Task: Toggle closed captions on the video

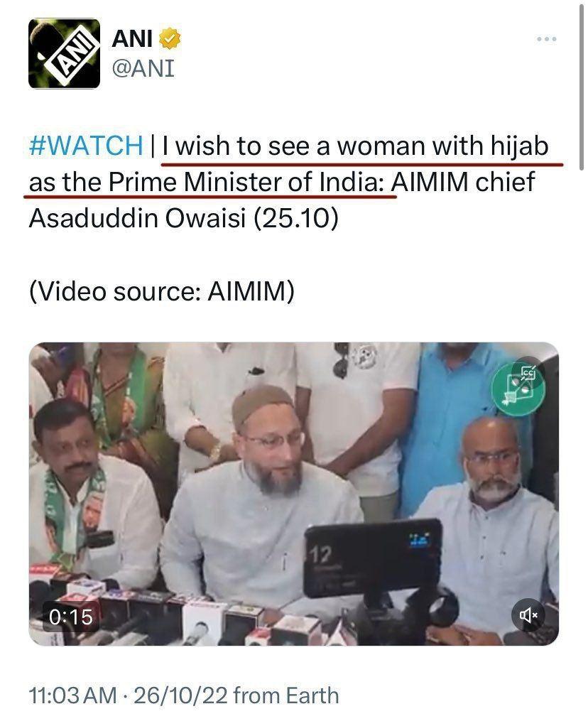Action: click(528, 372)
